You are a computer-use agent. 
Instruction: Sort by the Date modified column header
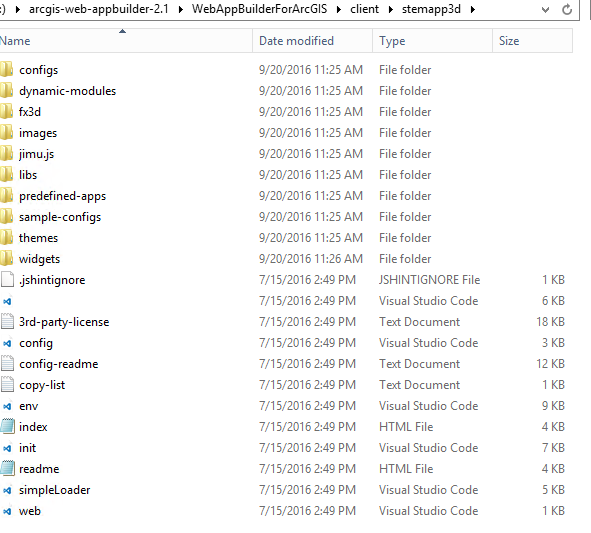(312, 41)
